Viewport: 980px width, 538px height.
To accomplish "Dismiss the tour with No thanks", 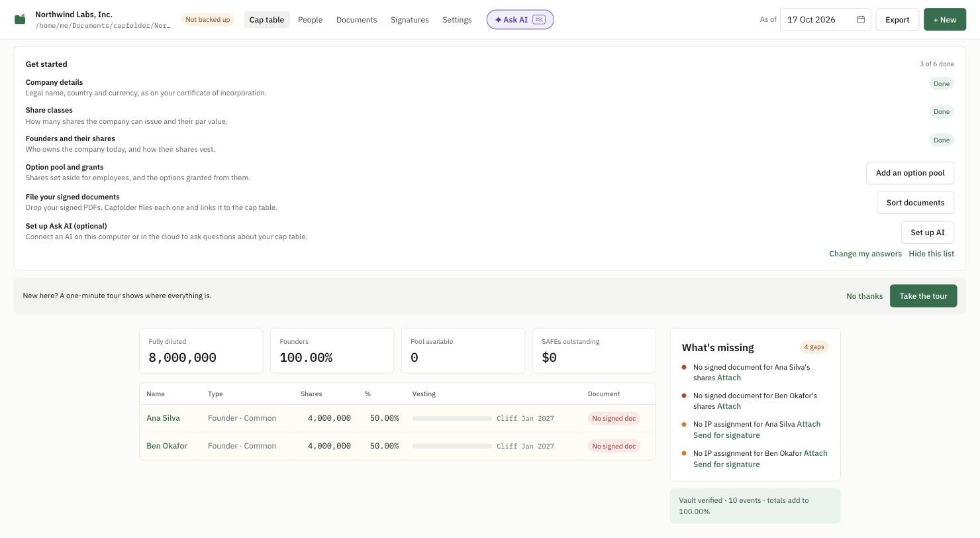I will [864, 296].
